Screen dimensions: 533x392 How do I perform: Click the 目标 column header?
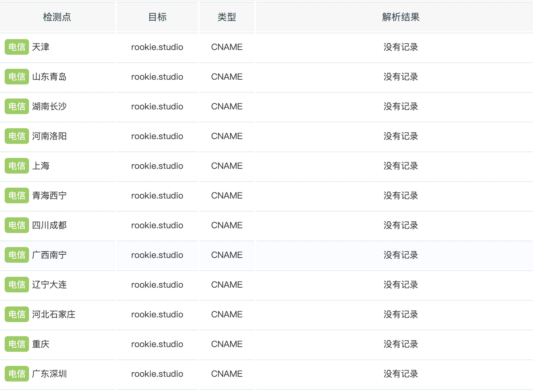click(x=157, y=17)
